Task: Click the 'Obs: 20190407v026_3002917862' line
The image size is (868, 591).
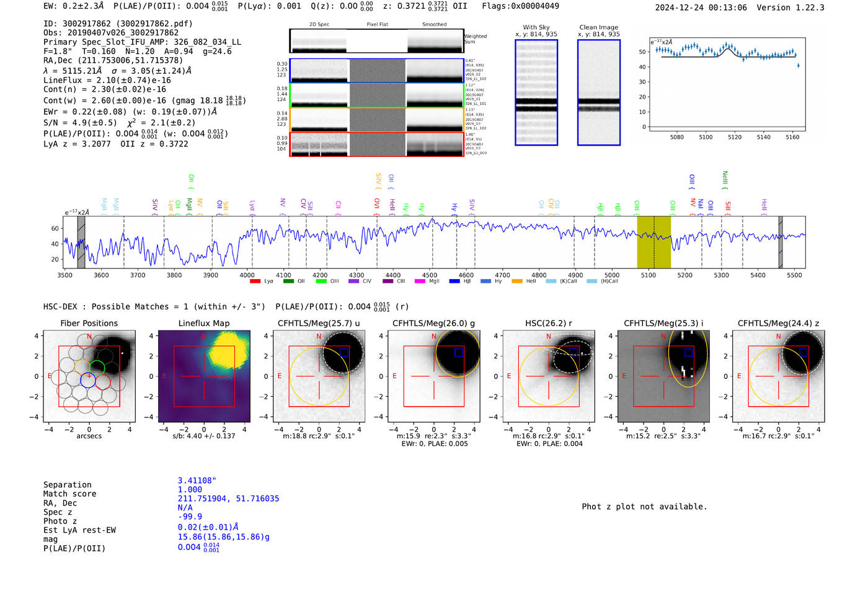Action: click(x=111, y=33)
